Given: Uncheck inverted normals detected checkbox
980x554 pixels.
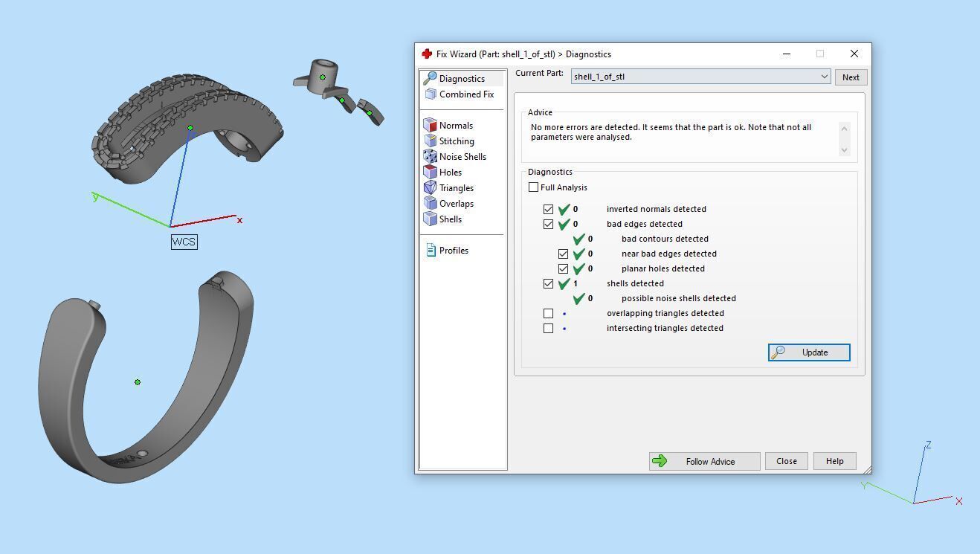Looking at the screenshot, I should 549,209.
